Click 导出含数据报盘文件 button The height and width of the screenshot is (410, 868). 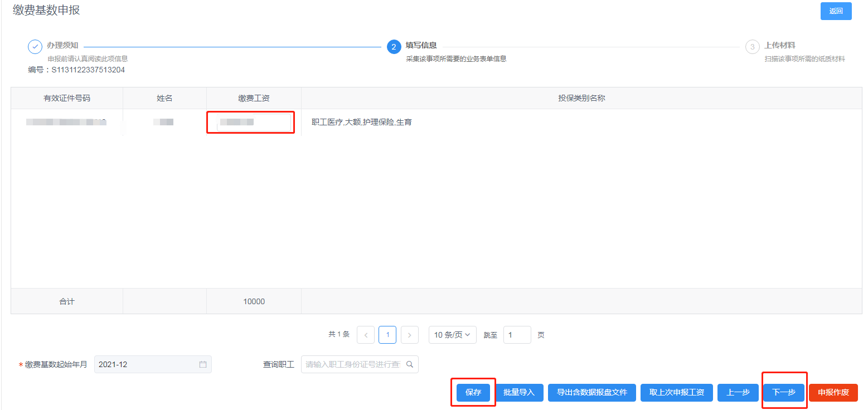pos(592,392)
